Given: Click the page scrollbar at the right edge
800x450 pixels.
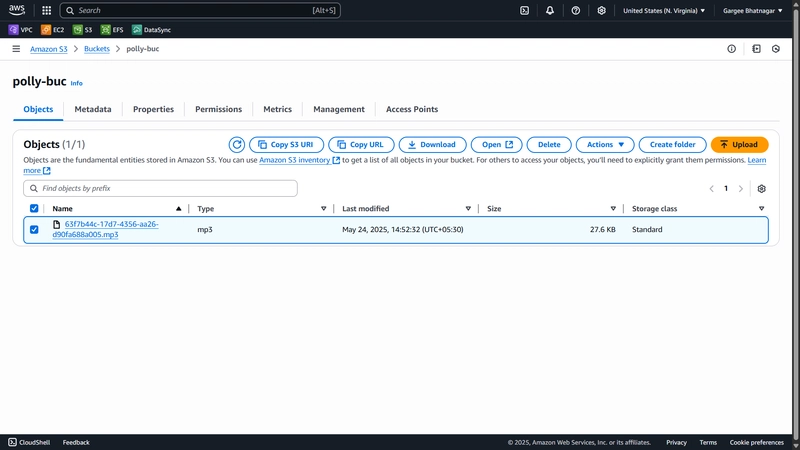Looking at the screenshot, I should (796, 224).
